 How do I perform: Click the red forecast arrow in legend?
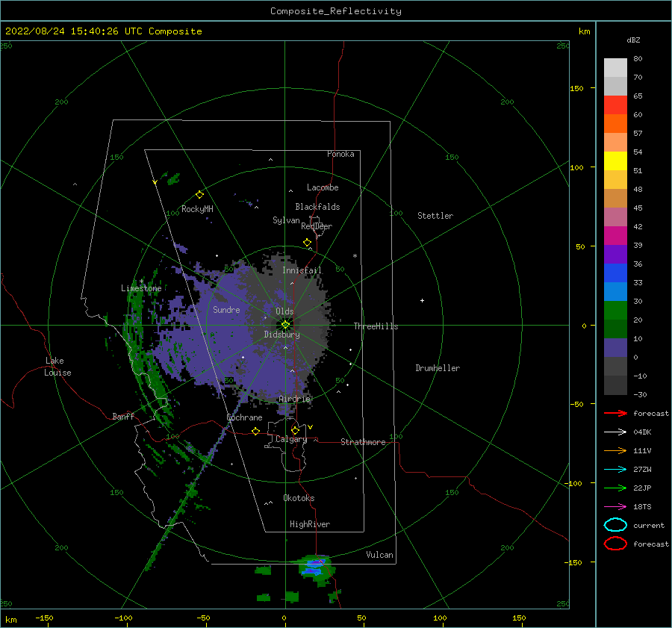pos(615,413)
